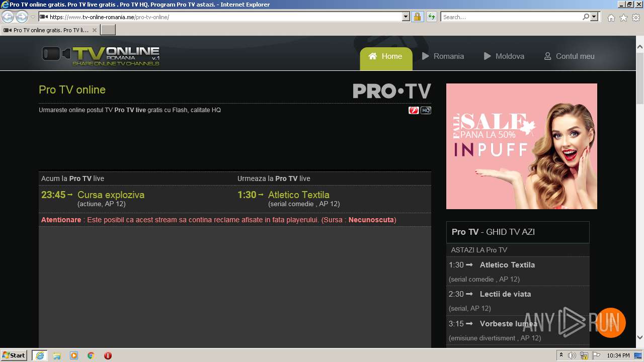The image size is (644, 362).
Task: Open the Romania channels menu
Action: [x=443, y=56]
